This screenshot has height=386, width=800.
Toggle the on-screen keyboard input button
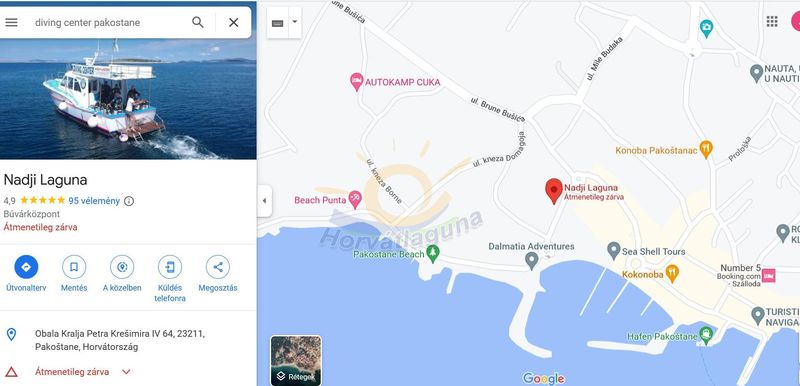click(x=278, y=23)
